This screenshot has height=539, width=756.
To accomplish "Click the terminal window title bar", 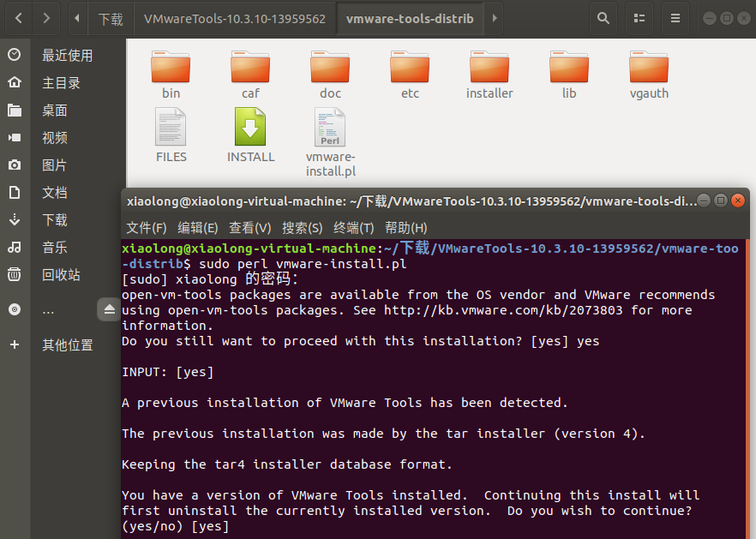I will [411, 201].
